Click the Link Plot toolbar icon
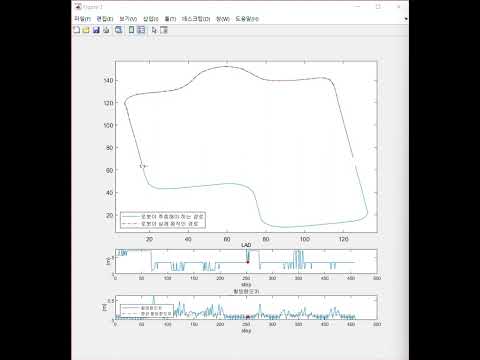The image size is (480, 360). coord(118,30)
